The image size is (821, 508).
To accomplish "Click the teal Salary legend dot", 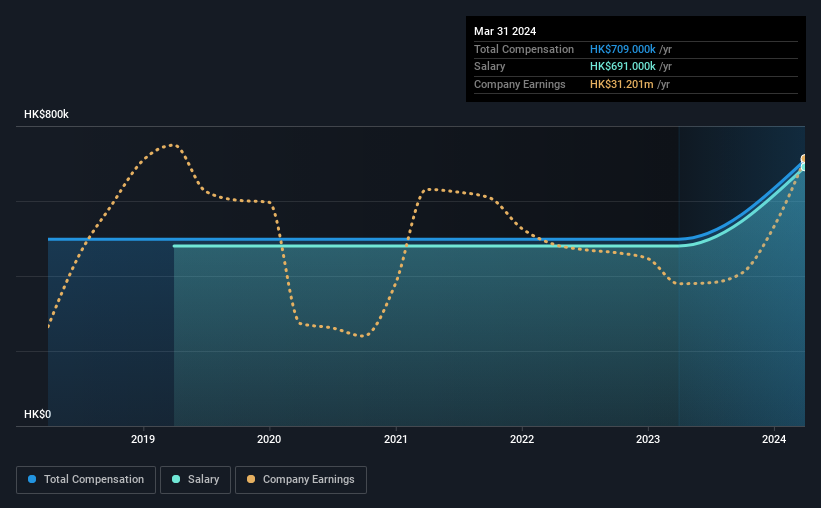I will click(x=176, y=479).
